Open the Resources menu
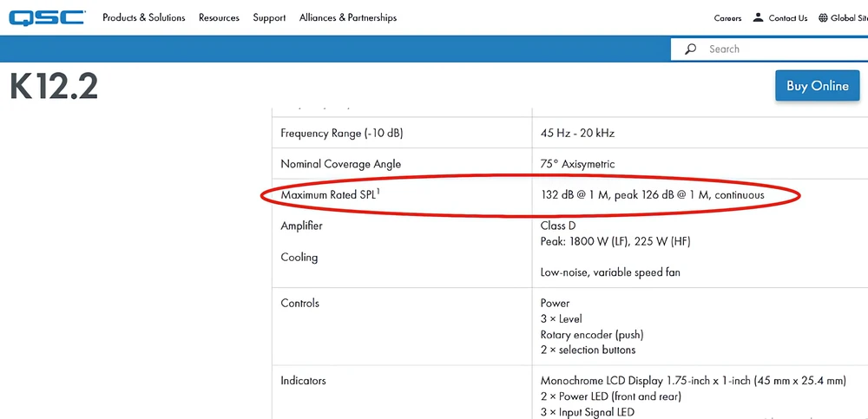This screenshot has height=419, width=868. (220, 17)
